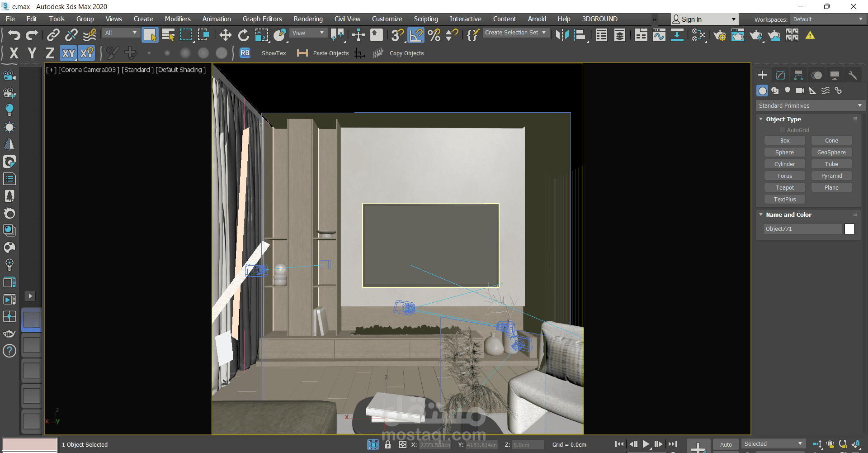The image size is (868, 453).
Task: Expand the Create Selection Set dropdown
Action: click(x=516, y=33)
